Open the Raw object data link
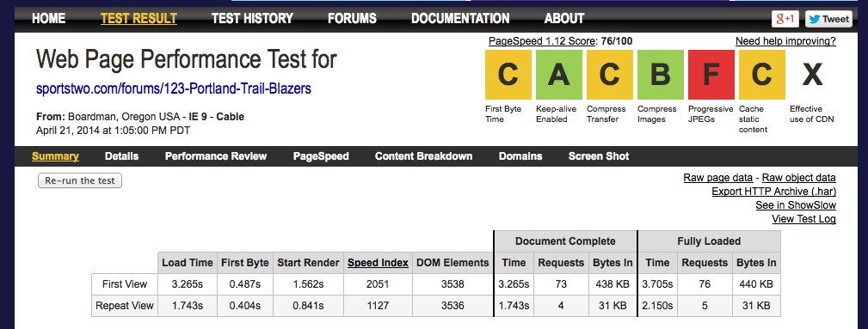868x329 pixels. pos(799,178)
